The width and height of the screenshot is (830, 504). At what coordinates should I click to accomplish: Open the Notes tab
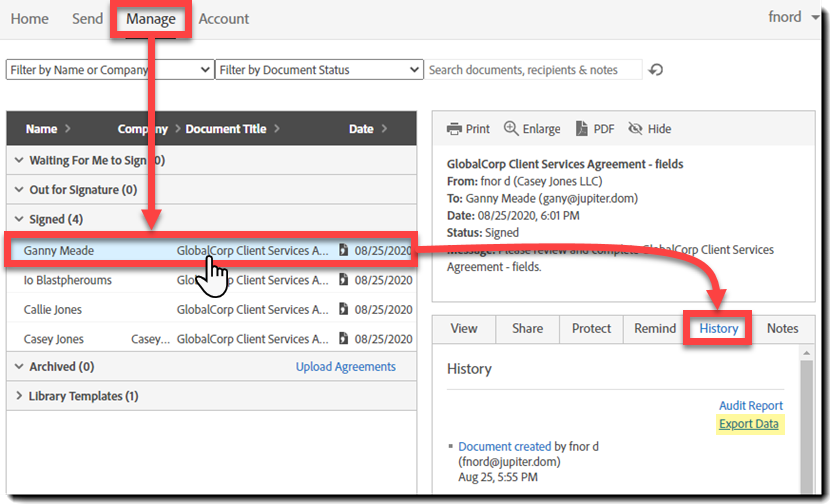[x=782, y=328]
